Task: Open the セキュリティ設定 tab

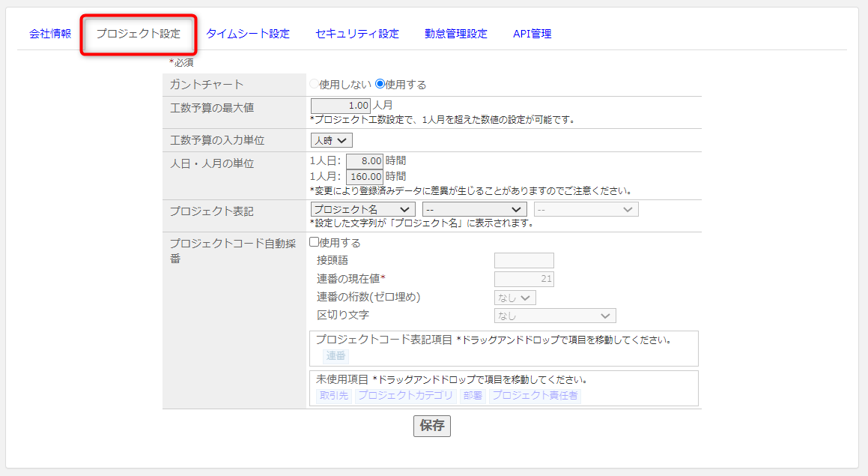Action: [x=357, y=34]
